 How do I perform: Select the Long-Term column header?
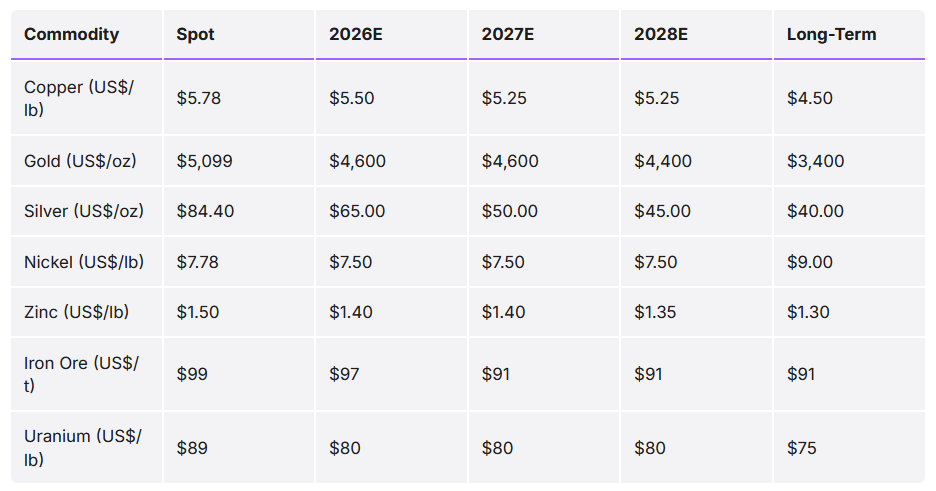[831, 34]
